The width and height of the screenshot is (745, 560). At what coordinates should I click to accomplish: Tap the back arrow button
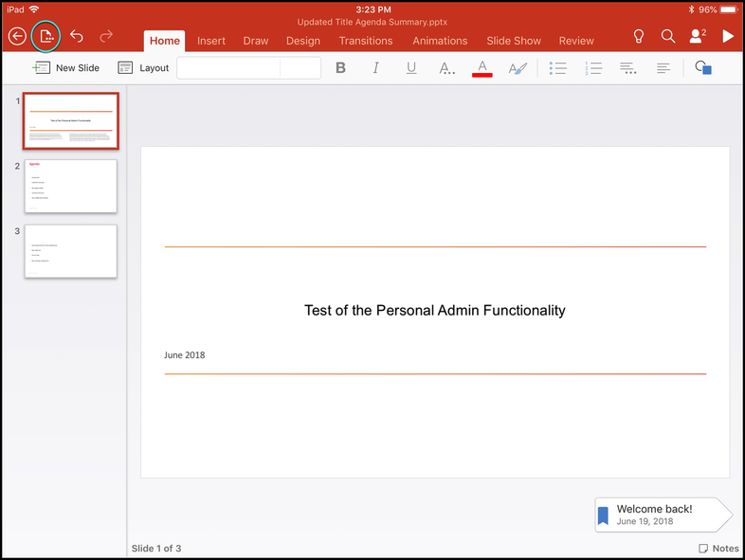tap(17, 37)
